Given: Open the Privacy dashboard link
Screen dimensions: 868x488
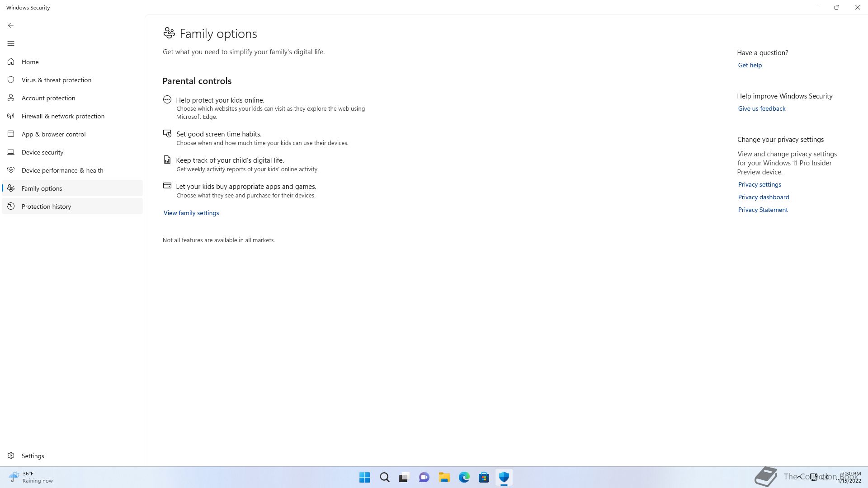Looking at the screenshot, I should [763, 197].
